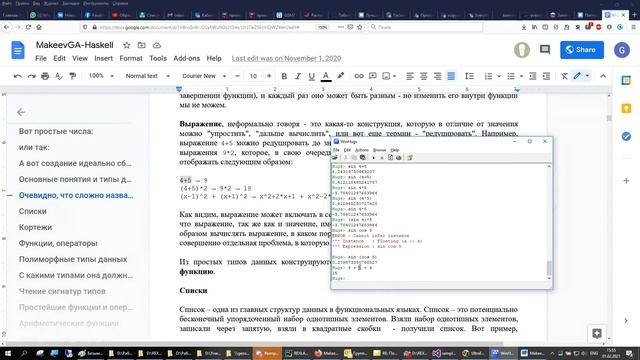640x360 pixels.
Task: Decrease the paragraph indent
Action: 533,76
